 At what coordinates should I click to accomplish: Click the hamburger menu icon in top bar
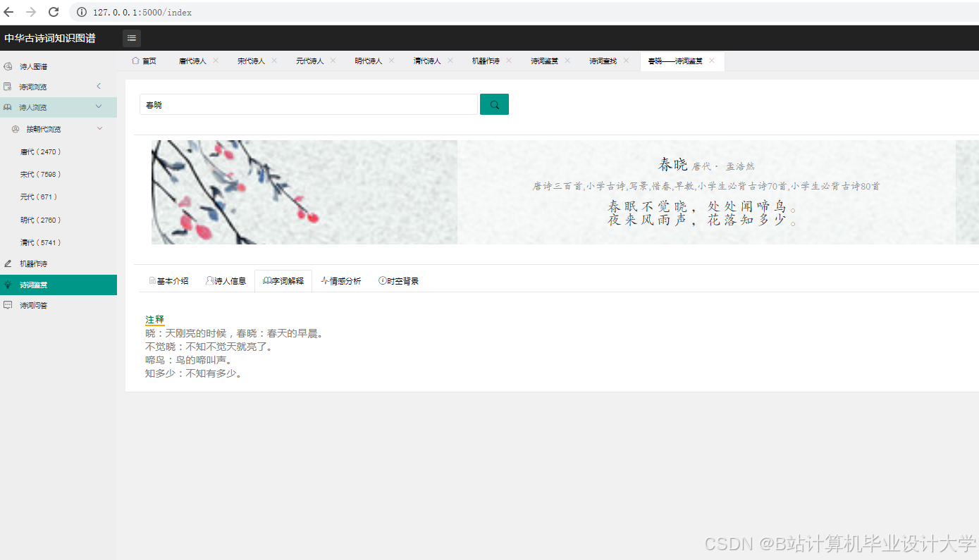131,37
